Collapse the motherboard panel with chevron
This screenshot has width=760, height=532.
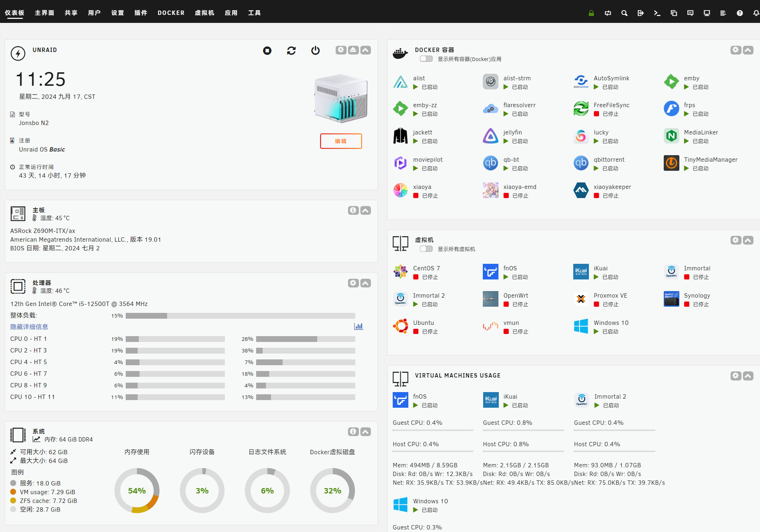pos(365,210)
